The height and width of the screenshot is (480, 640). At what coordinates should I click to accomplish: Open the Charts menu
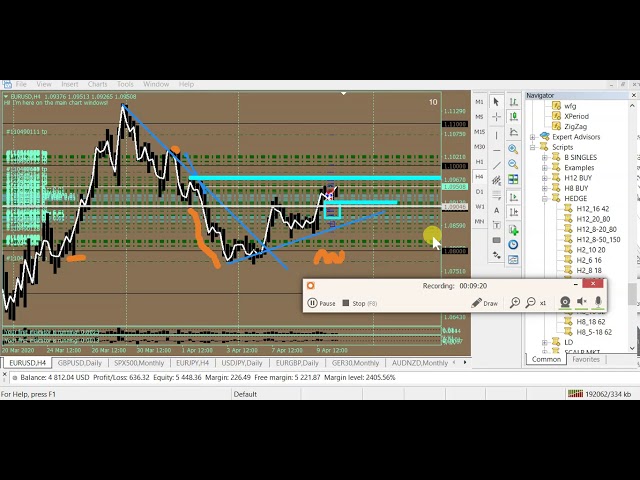point(97,84)
